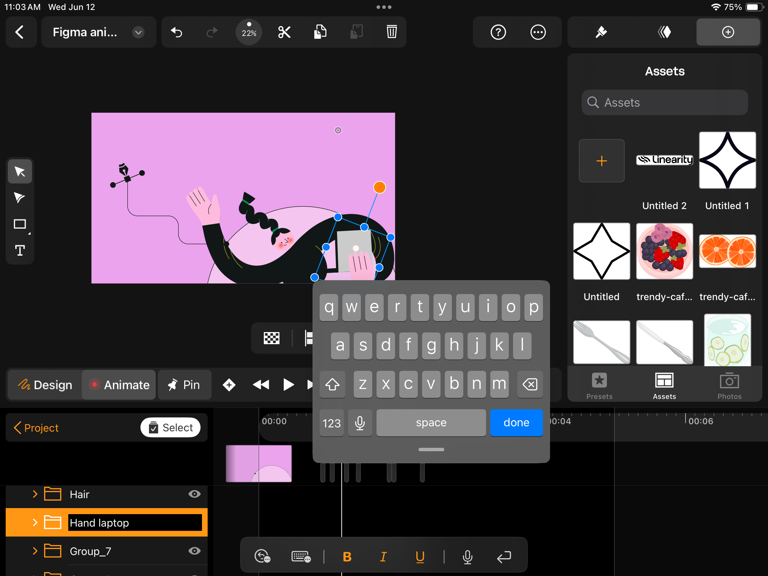Viewport: 768px width, 576px height.
Task: Toggle the checkerboard transparency icon
Action: click(x=271, y=338)
